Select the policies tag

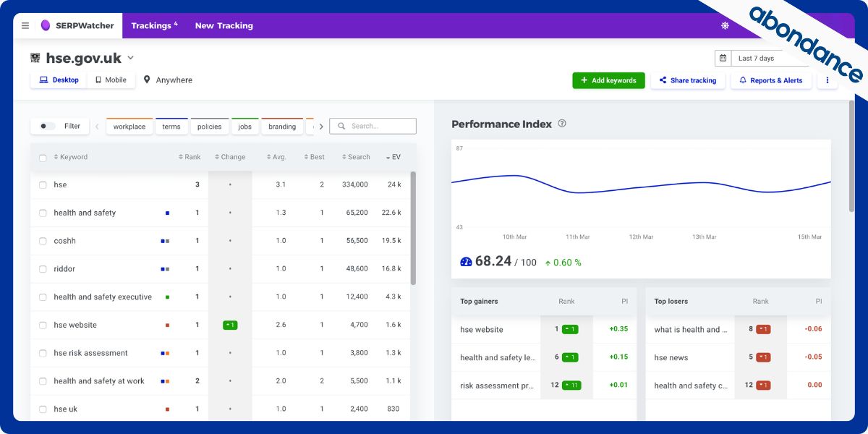tap(210, 126)
